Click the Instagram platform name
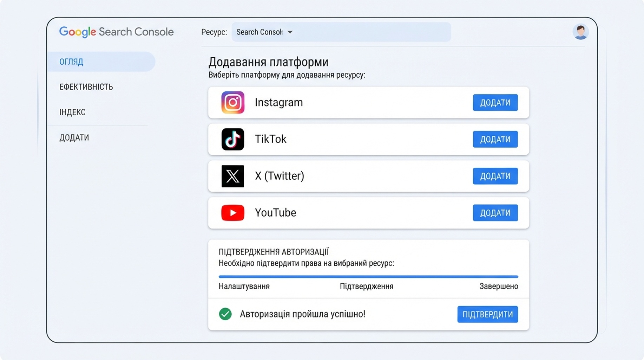Screen dimensions: 644x360 pyautogui.click(x=279, y=102)
